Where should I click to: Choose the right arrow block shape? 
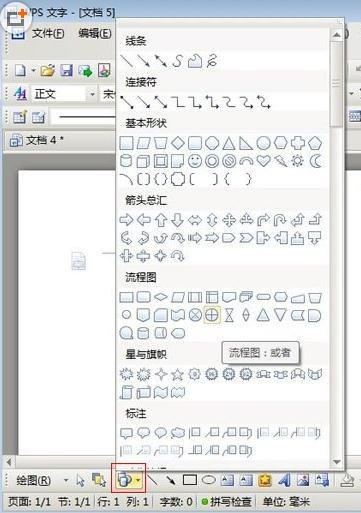click(x=126, y=220)
